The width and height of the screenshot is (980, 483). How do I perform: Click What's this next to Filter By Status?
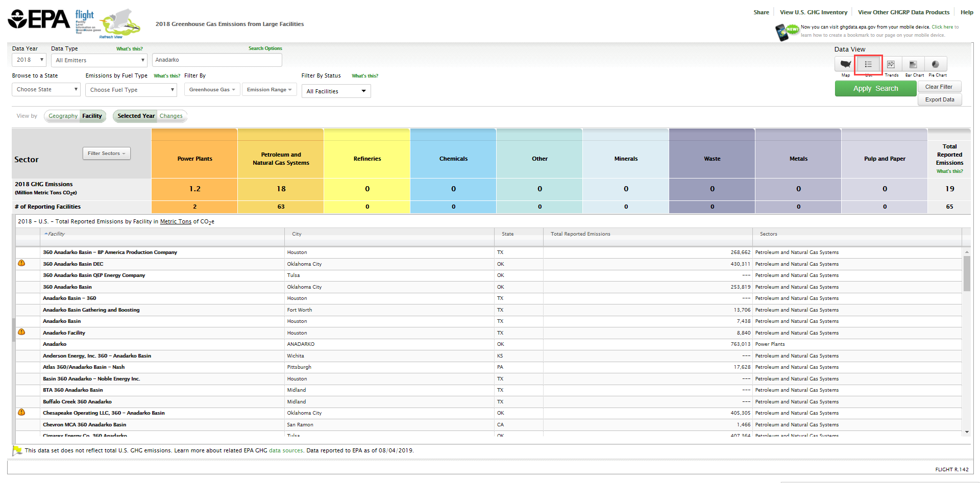click(x=365, y=76)
